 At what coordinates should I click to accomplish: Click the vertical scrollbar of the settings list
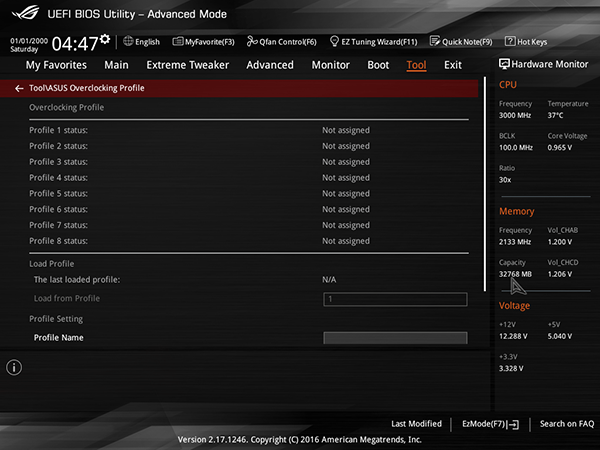(485, 184)
